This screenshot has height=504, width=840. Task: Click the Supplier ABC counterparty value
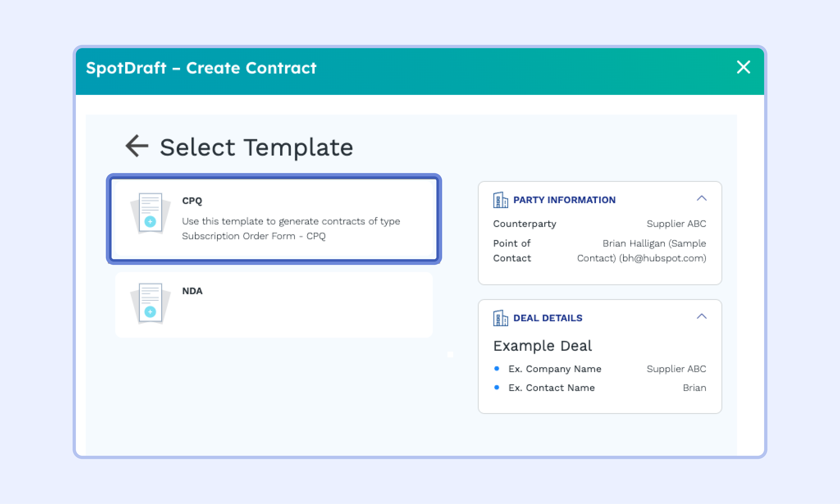tap(676, 224)
